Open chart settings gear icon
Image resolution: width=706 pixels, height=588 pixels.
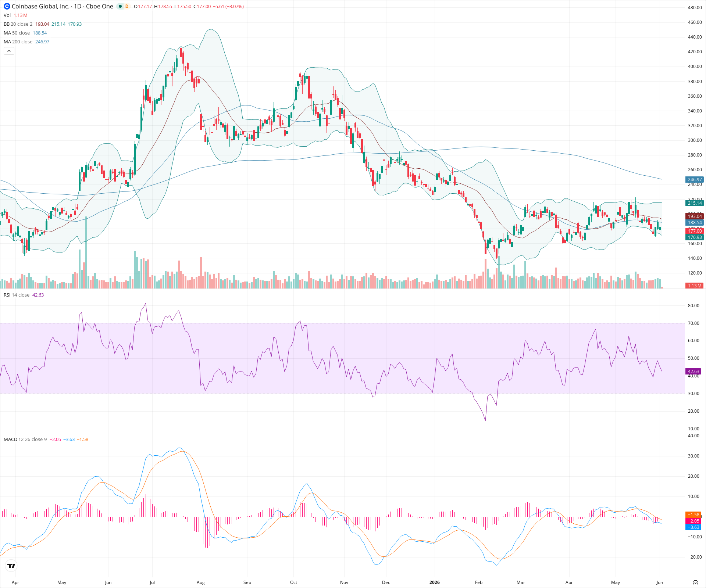click(x=695, y=582)
